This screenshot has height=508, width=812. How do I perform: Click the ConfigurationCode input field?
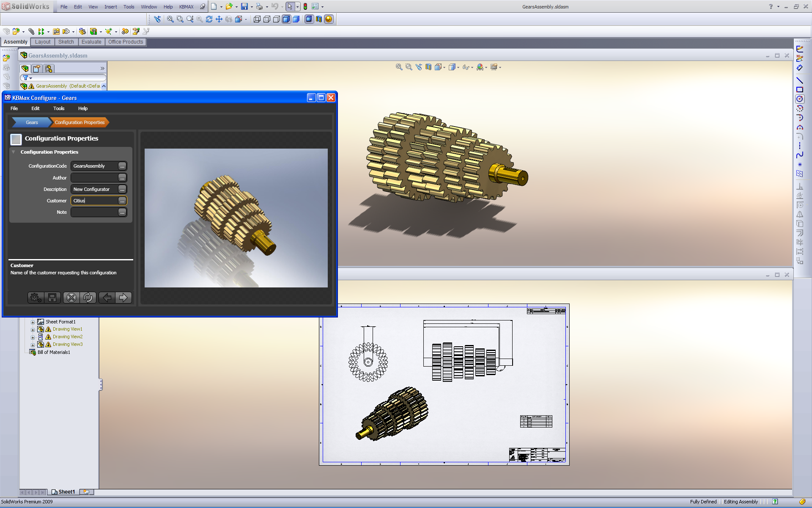pos(95,166)
